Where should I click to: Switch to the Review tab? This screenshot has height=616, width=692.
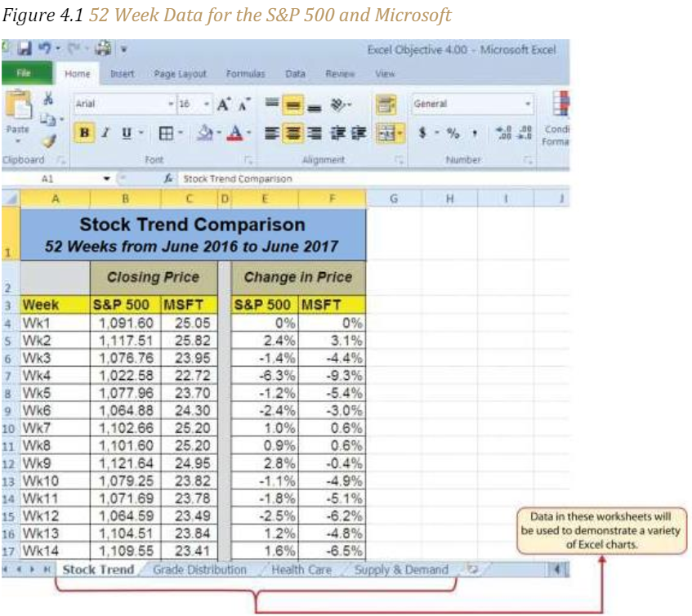(x=340, y=74)
